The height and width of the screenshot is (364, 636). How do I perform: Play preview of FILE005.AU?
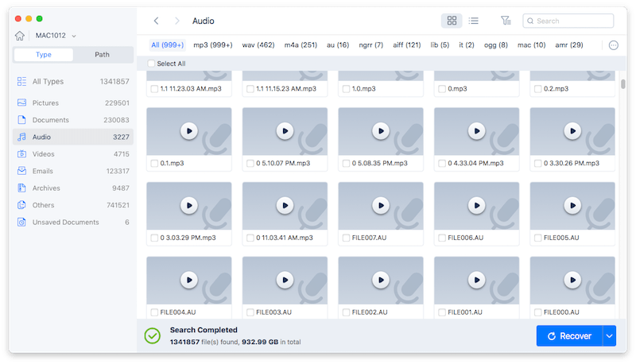tap(572, 206)
